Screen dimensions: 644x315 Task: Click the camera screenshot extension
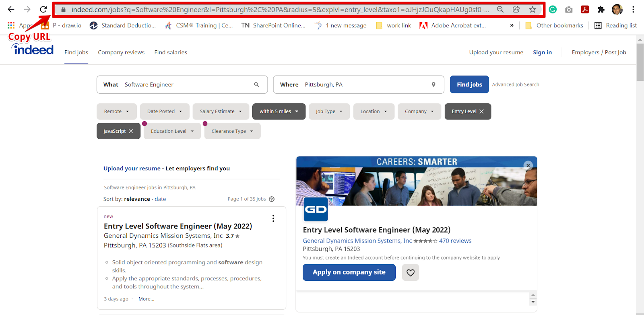(569, 9)
